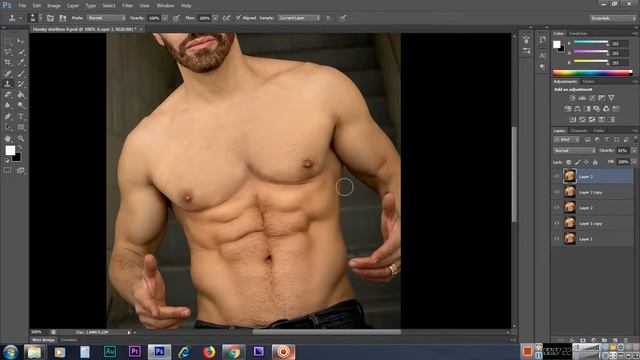This screenshot has width=640, height=360.
Task: Select the History Brush tool
Action: tap(20, 84)
